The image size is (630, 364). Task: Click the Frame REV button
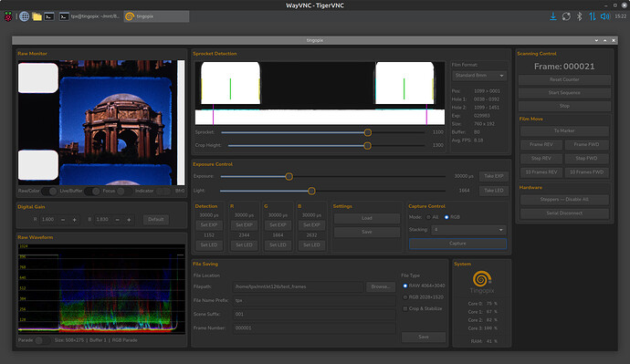pos(541,144)
